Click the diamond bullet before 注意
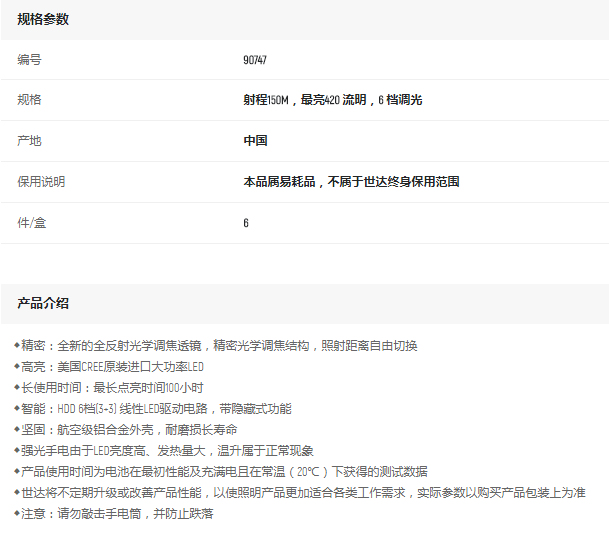 click(x=16, y=513)
